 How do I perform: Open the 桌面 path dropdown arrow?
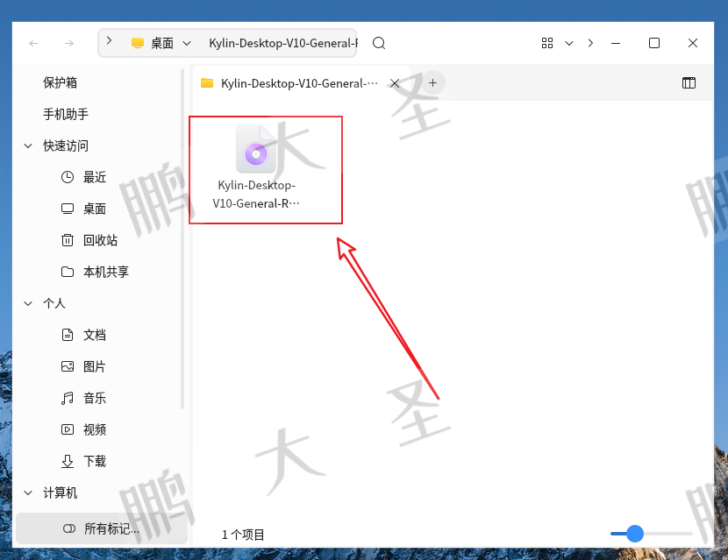click(187, 43)
